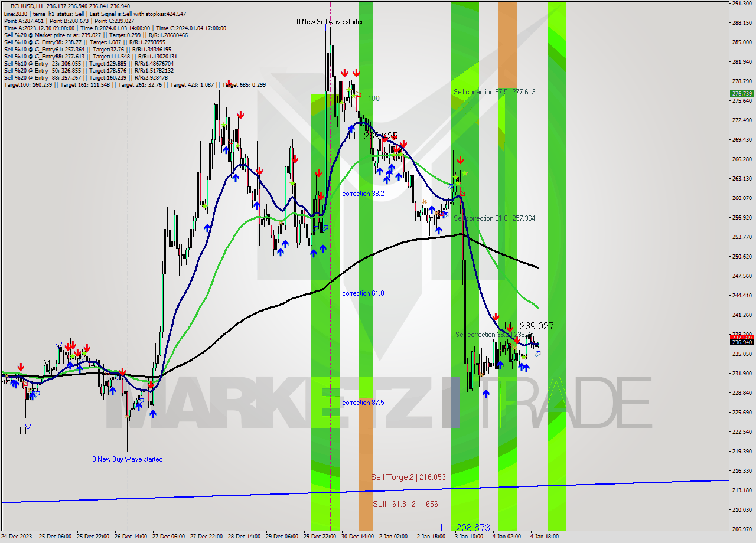The image size is (756, 543).
Task: Select 'Sell correction 87.5 | 277.613' label
Action: (494, 92)
